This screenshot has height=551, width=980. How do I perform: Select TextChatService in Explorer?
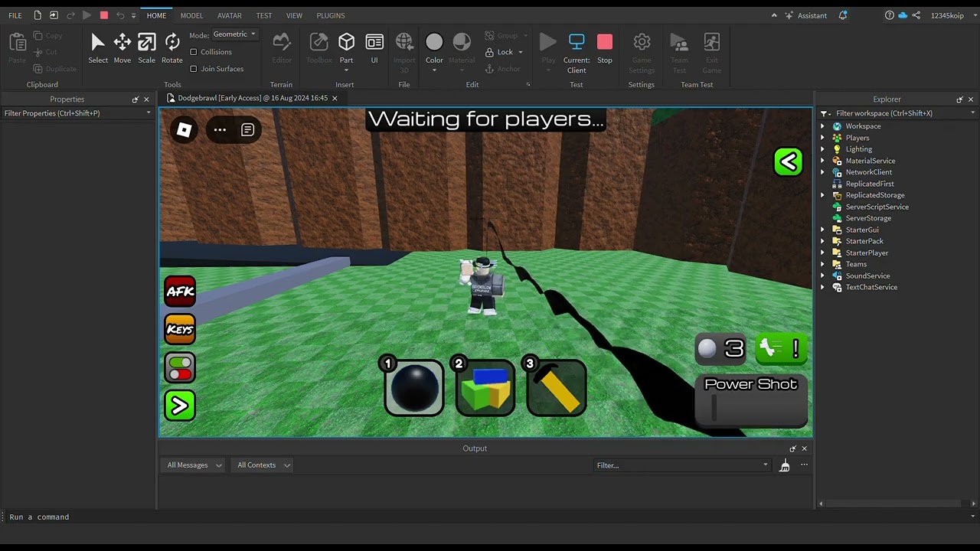871,287
